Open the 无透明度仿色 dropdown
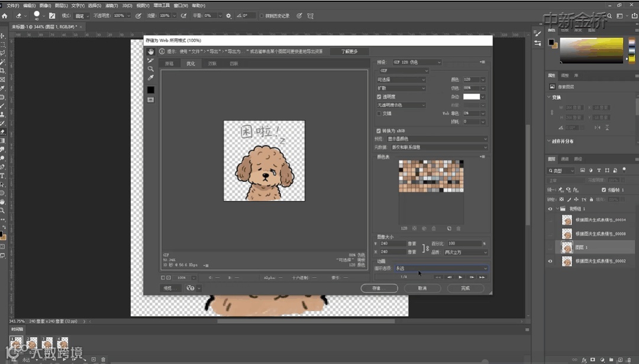639x364 pixels. coord(401,105)
